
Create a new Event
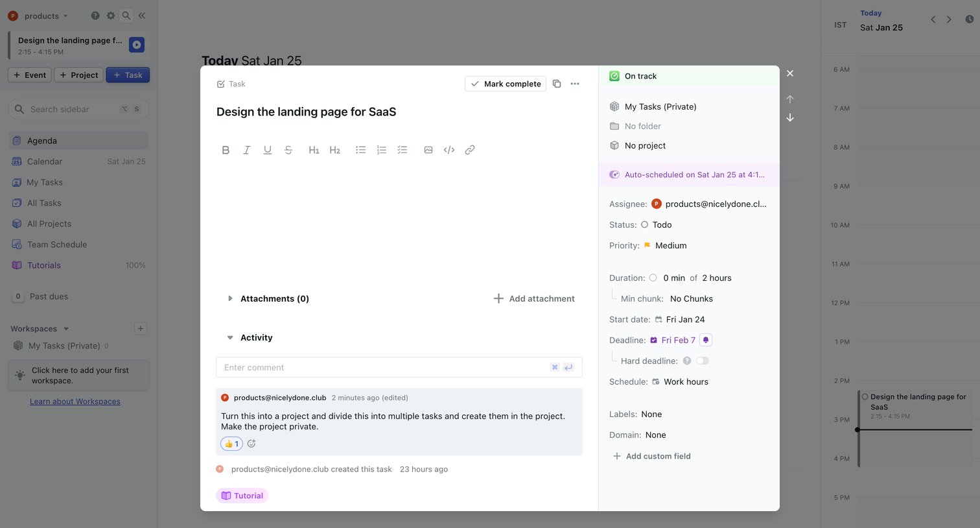coord(30,75)
